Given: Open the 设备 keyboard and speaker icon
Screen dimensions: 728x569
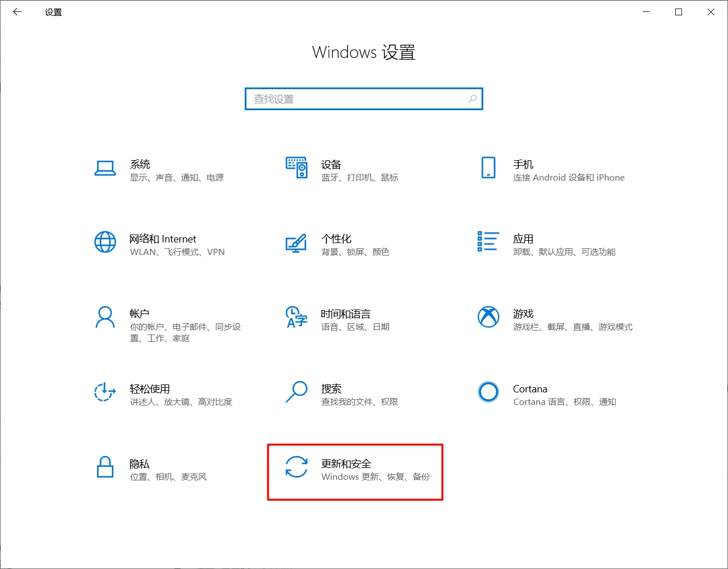Looking at the screenshot, I should [296, 168].
